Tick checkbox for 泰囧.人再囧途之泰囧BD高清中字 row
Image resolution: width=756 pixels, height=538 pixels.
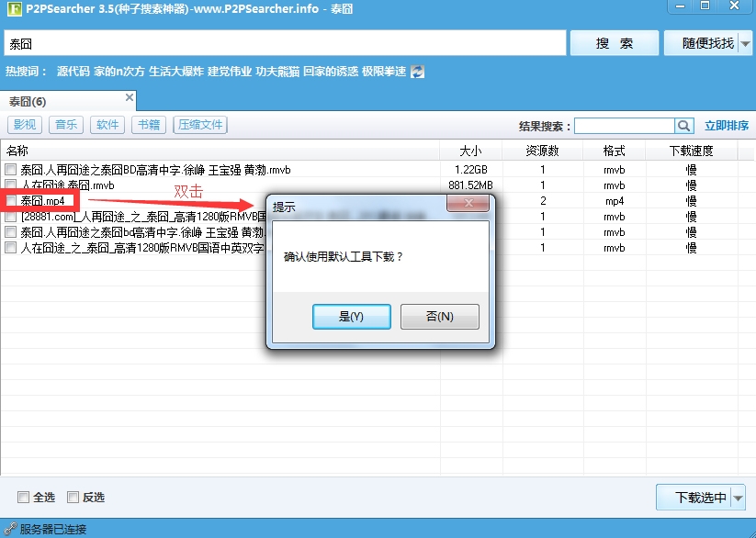click(11, 169)
